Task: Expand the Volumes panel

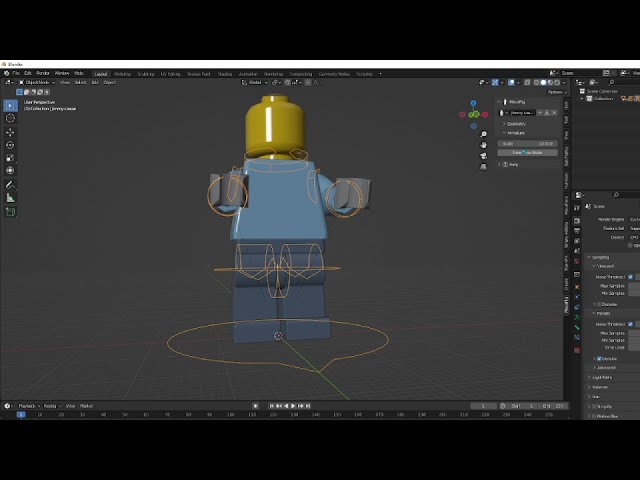Action: [x=598, y=387]
